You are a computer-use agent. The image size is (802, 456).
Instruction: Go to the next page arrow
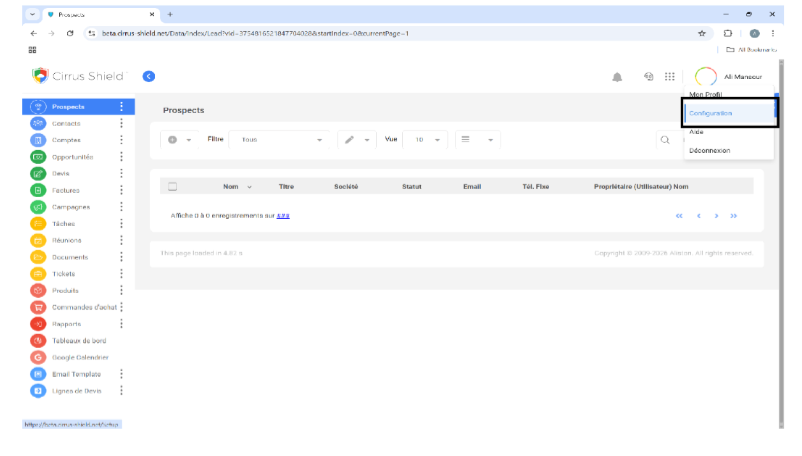716,215
